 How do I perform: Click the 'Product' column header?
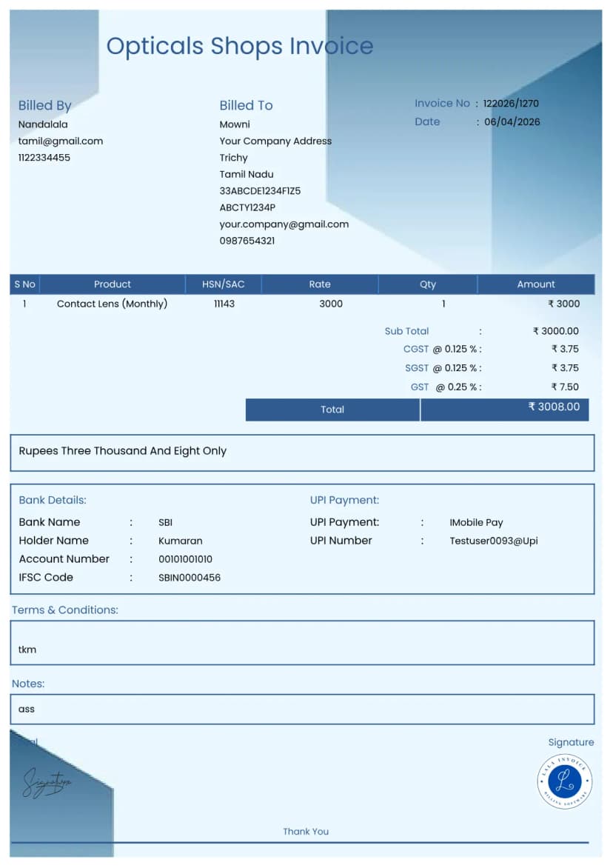click(x=113, y=284)
